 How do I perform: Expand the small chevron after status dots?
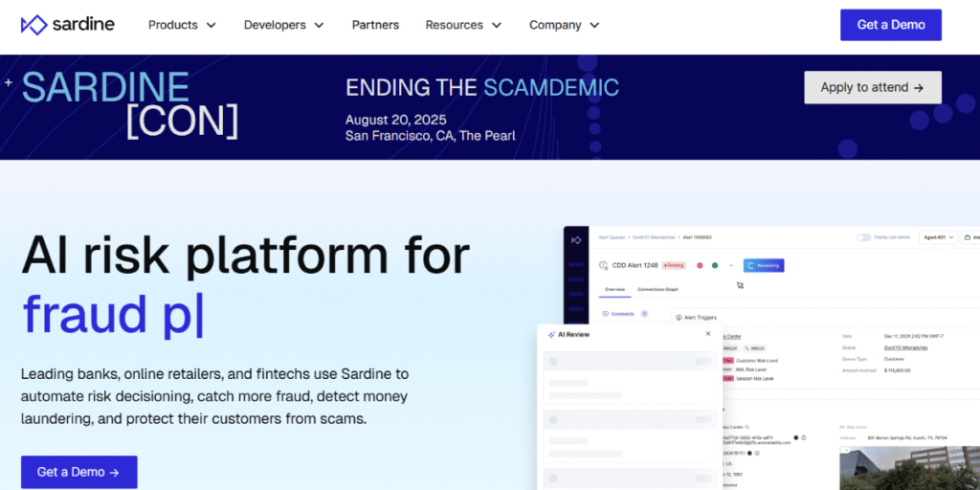coord(731,266)
